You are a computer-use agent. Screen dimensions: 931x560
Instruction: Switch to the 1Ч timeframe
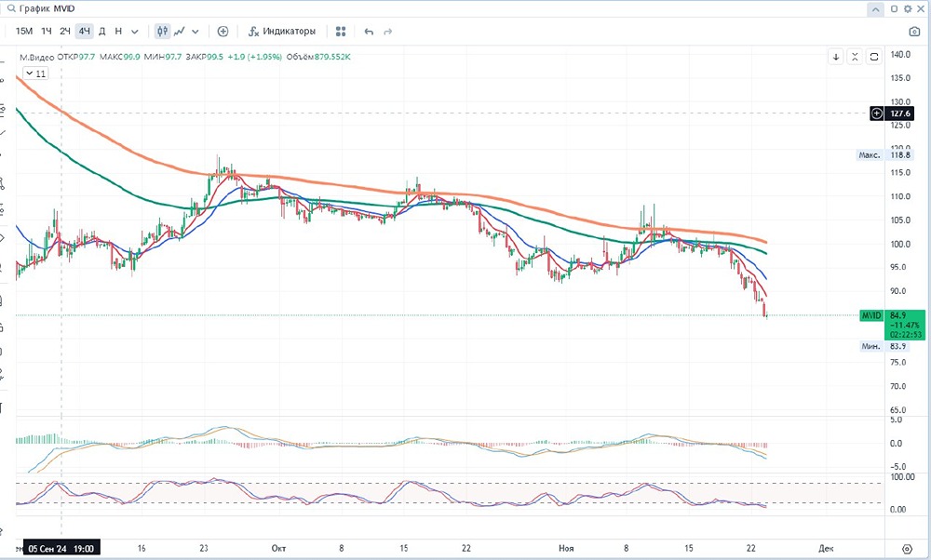47,32
